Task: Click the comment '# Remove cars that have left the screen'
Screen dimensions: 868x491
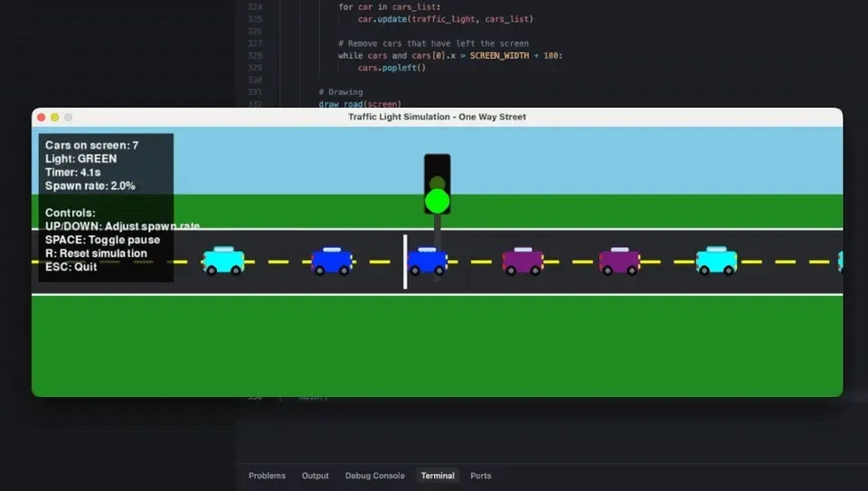Action: pos(433,43)
